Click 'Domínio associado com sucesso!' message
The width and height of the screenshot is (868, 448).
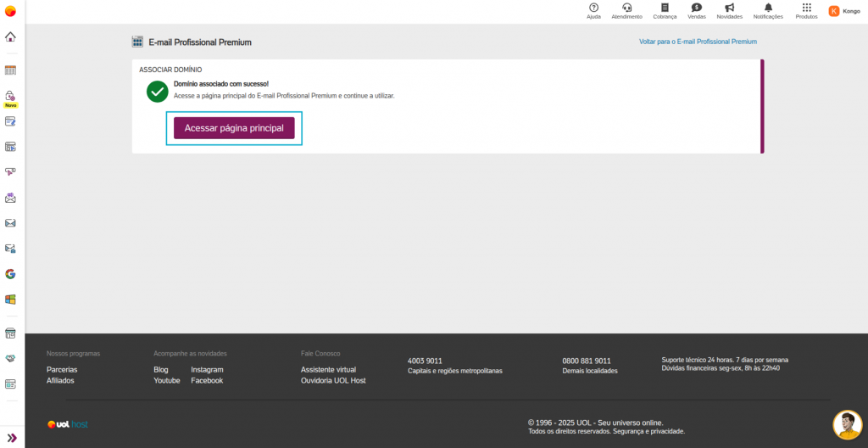point(221,84)
